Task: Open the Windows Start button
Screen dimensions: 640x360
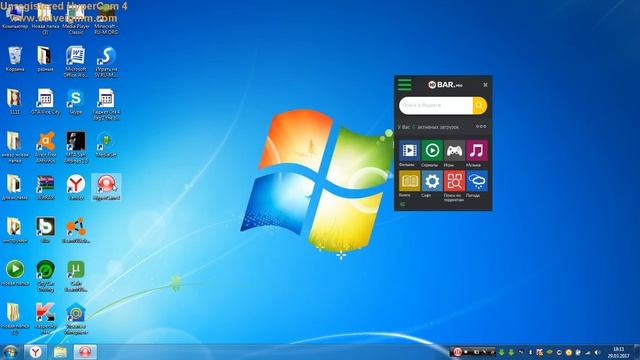Action: 11,352
